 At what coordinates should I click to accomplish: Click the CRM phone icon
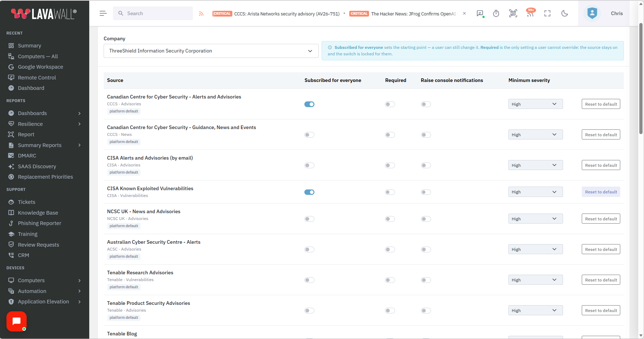[x=11, y=255]
